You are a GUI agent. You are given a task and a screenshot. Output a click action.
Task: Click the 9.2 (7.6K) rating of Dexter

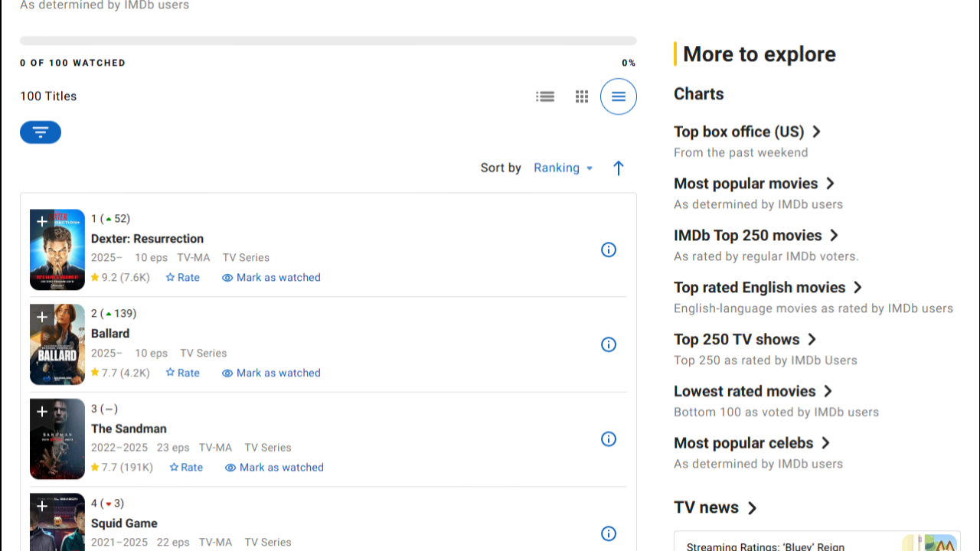[120, 278]
